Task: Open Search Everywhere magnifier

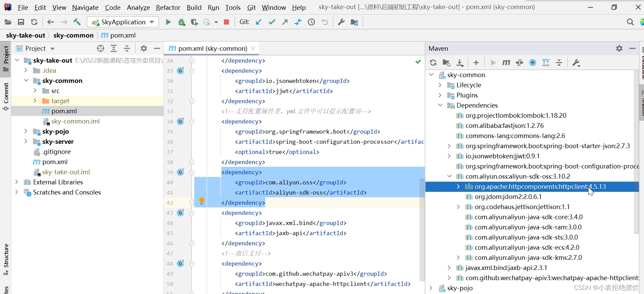Action: pos(630,22)
